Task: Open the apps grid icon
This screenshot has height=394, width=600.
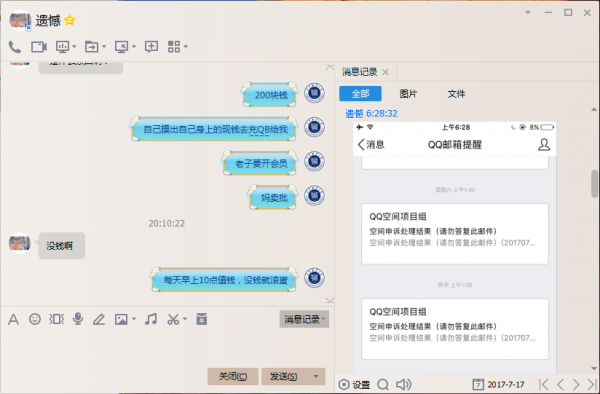Action: pos(174,47)
